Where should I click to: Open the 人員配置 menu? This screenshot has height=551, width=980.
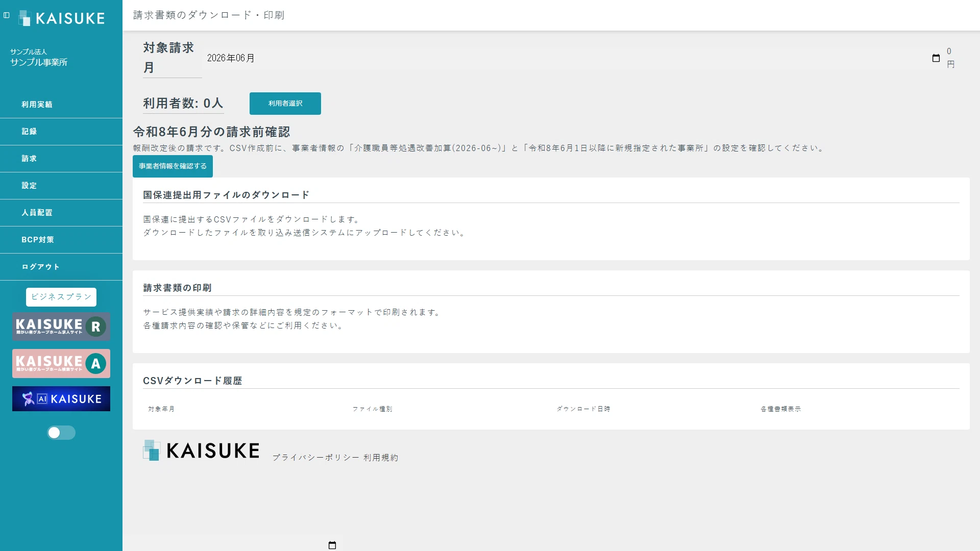tap(61, 213)
